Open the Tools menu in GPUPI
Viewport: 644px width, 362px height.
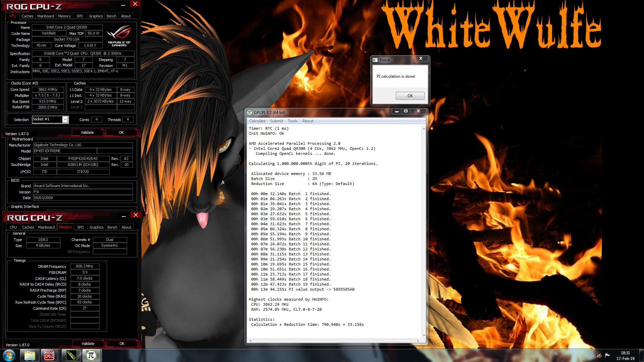pos(292,121)
